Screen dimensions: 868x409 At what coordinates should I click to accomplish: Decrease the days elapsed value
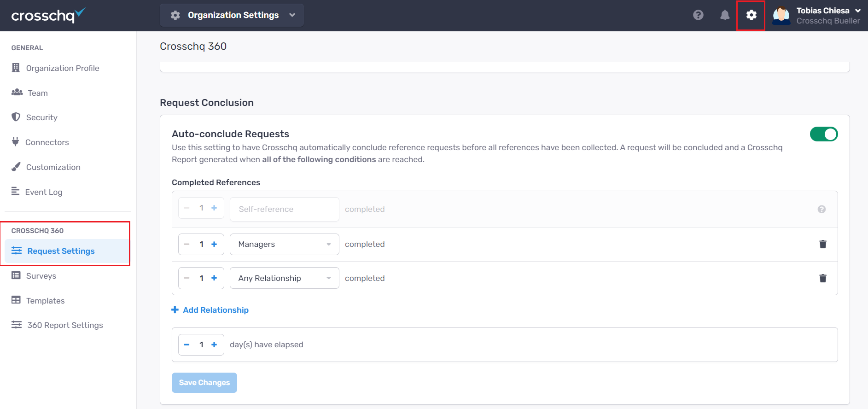point(186,345)
